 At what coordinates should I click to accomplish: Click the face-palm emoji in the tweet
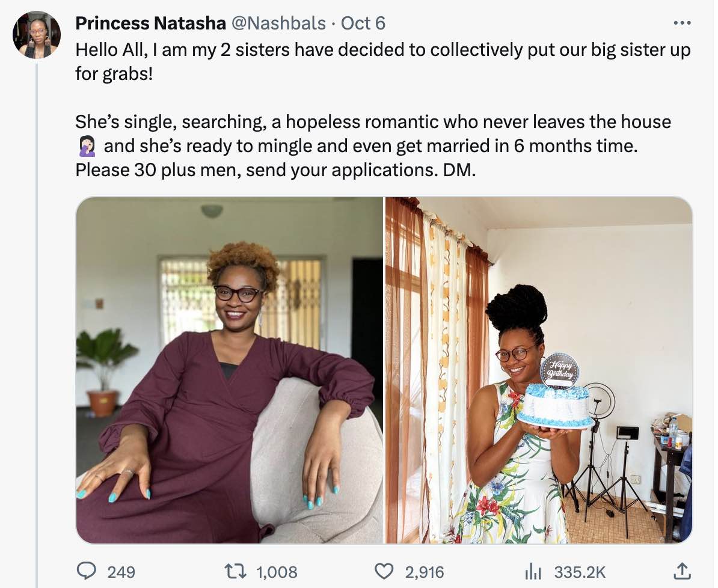pyautogui.click(x=87, y=146)
